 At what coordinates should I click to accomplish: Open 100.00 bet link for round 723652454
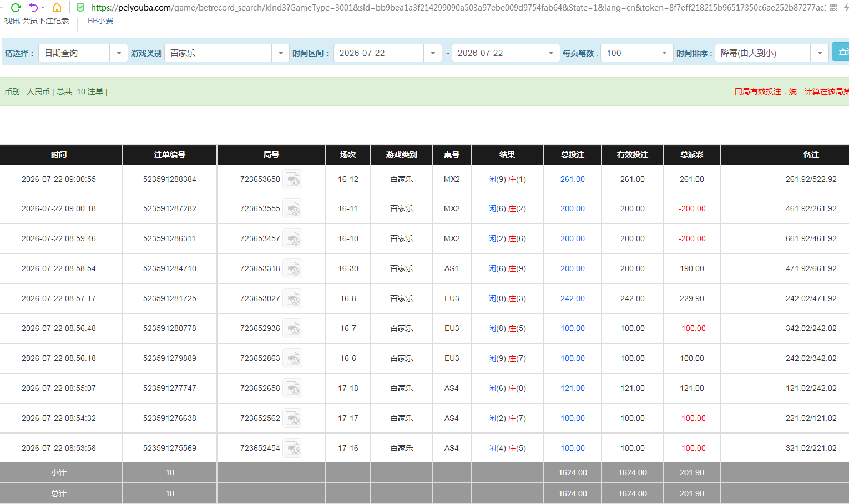(x=573, y=449)
